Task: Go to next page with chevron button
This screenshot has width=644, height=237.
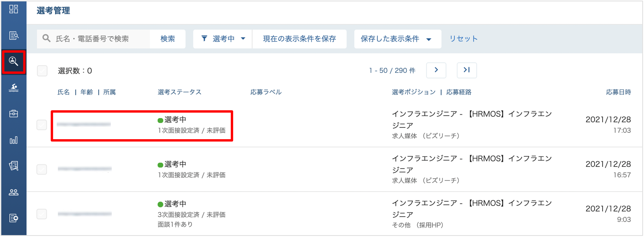Action: click(x=436, y=70)
